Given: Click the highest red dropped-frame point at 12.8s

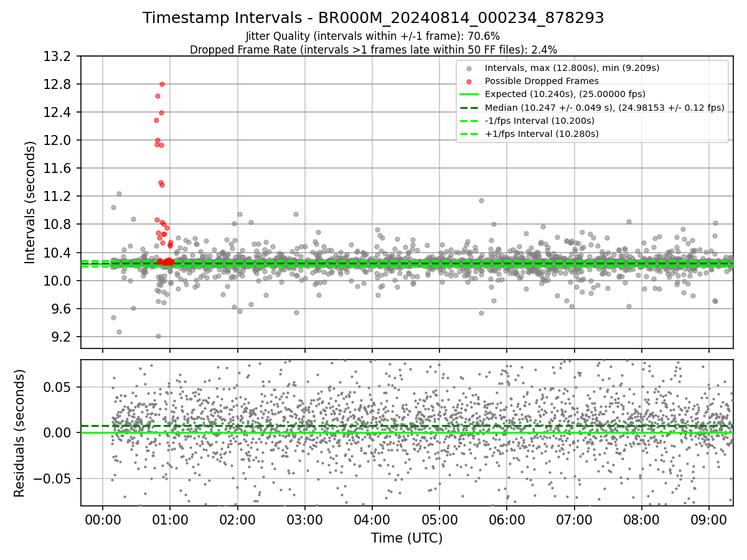Looking at the screenshot, I should tap(162, 84).
